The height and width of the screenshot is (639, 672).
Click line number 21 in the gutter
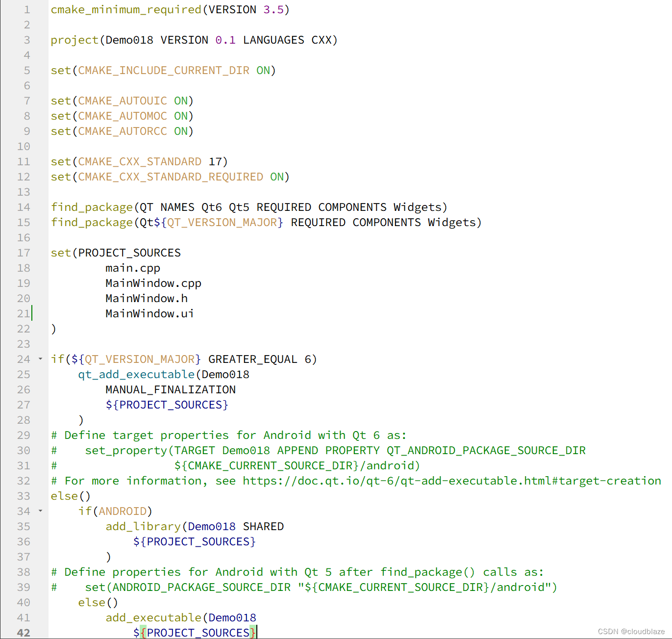click(x=24, y=314)
